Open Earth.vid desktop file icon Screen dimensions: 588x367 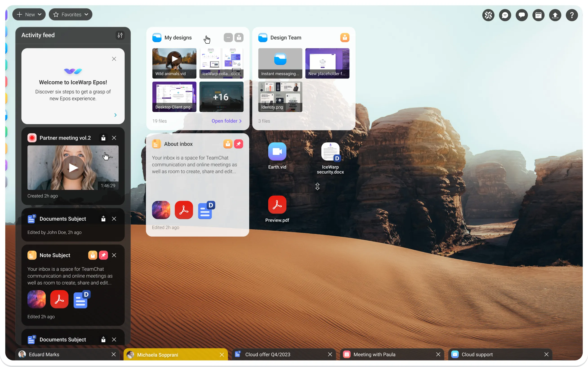(x=277, y=152)
